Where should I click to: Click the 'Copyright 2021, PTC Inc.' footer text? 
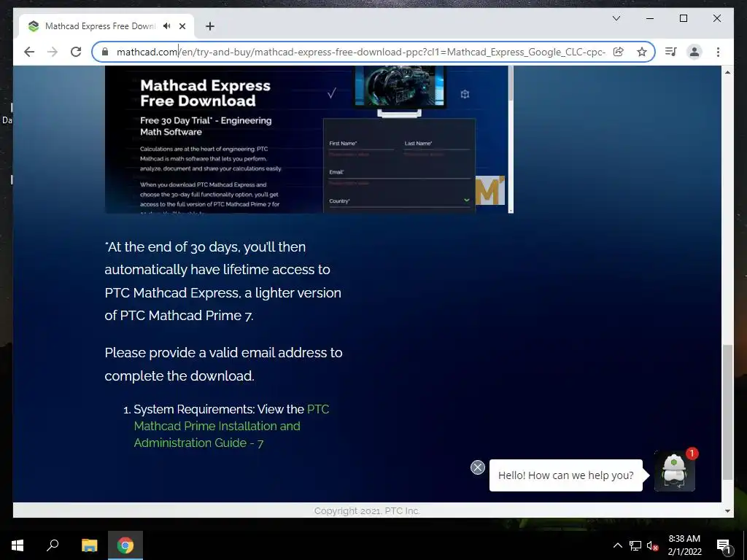(367, 511)
